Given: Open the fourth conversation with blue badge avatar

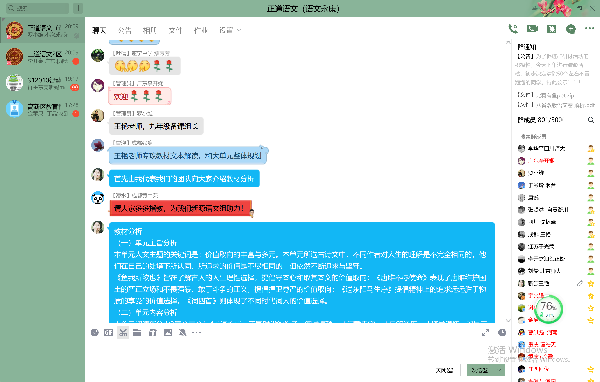Looking at the screenshot, I should point(42,109).
